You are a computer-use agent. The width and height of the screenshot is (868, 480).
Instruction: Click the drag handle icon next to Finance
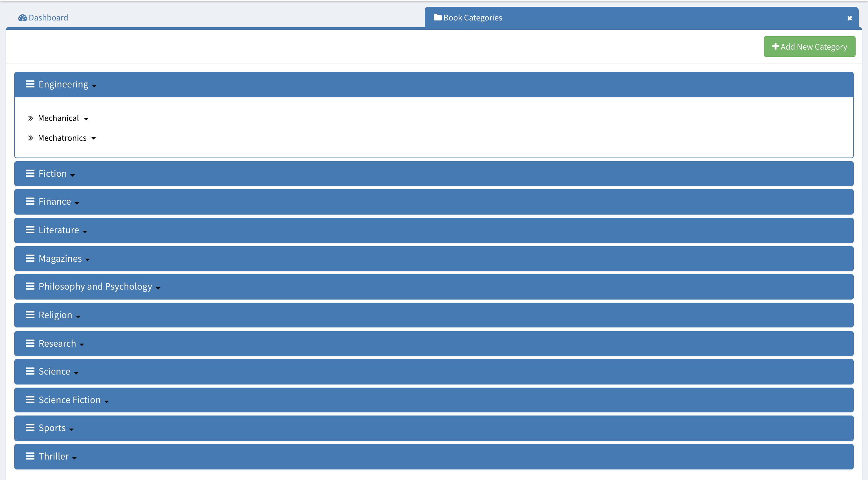point(30,202)
